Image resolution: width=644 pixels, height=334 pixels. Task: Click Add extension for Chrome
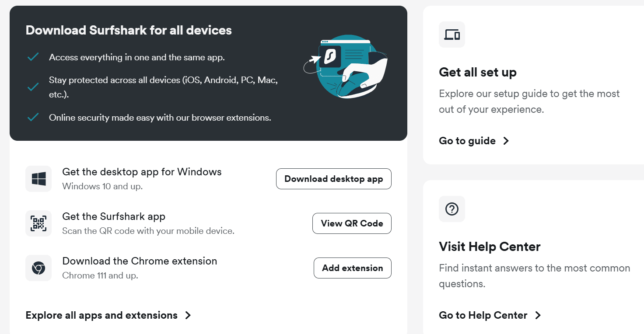tap(352, 268)
